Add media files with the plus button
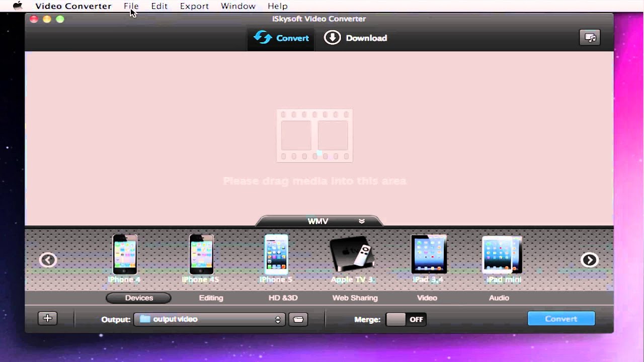This screenshot has height=362, width=644. [x=48, y=318]
